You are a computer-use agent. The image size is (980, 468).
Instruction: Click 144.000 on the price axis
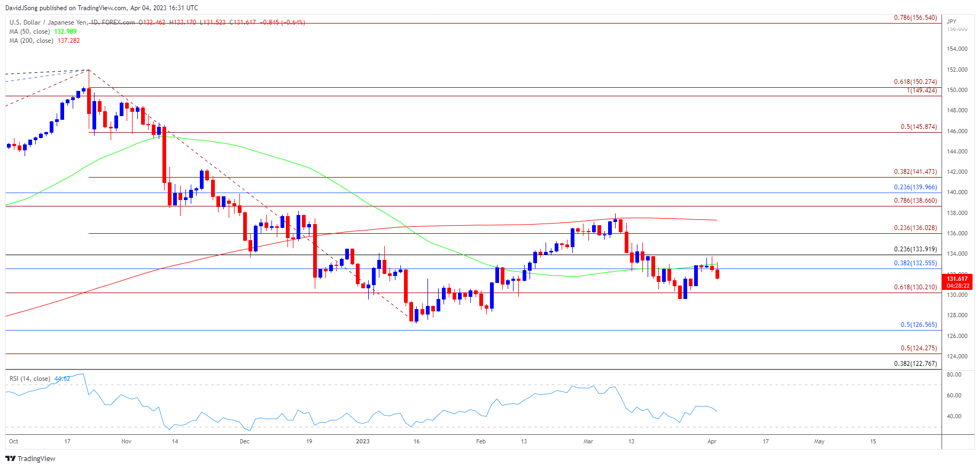tap(957, 151)
